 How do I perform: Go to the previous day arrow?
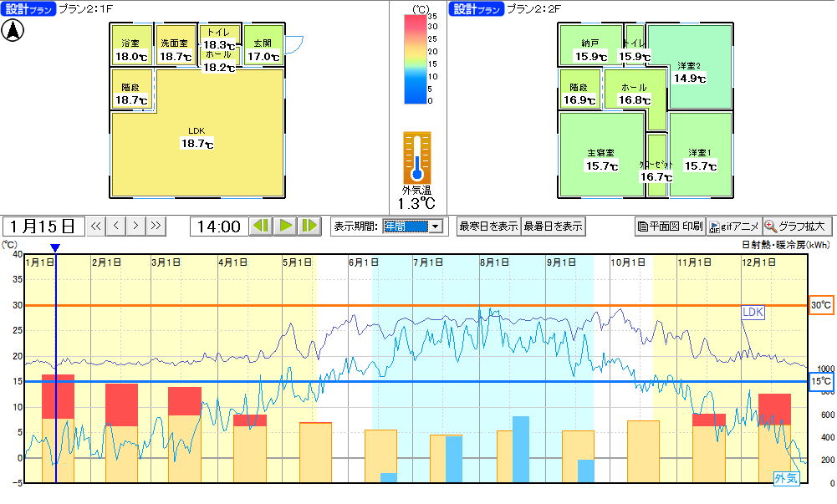(116, 226)
